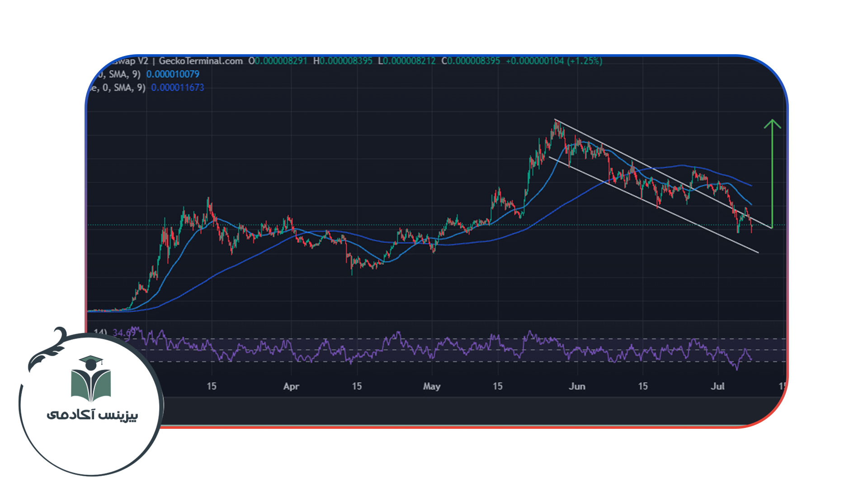Click the 15 label between Apr and May
Screen dimensions: 868x488
click(357, 386)
